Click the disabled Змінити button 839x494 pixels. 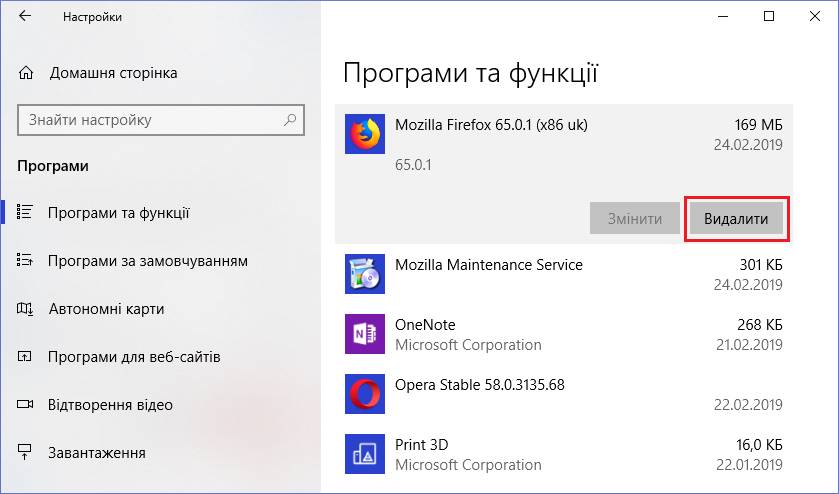635,218
